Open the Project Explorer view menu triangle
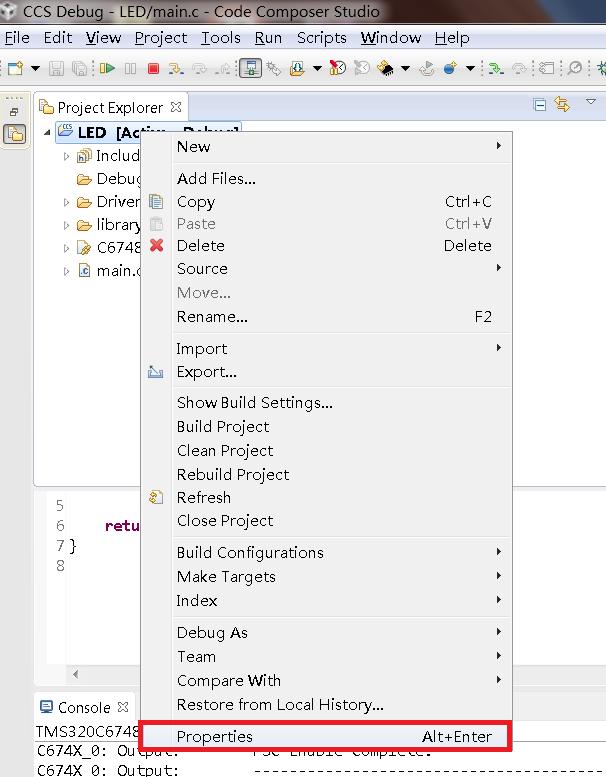 point(591,102)
